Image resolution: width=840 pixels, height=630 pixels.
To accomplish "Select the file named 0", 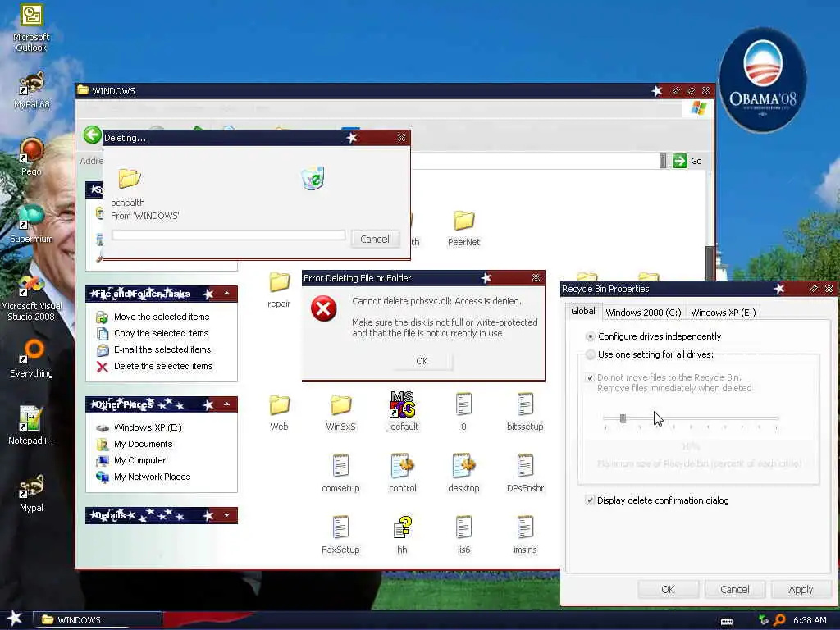I will pyautogui.click(x=464, y=412).
